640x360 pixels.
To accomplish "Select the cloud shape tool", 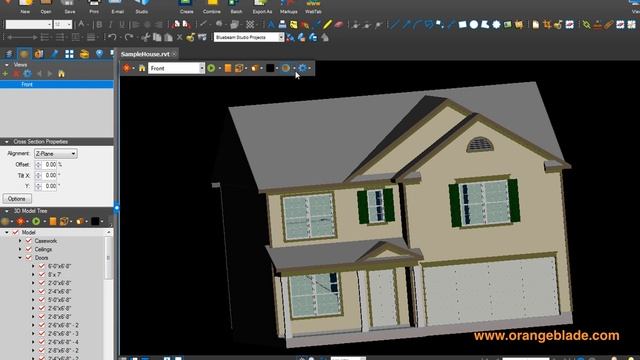I will [496, 24].
